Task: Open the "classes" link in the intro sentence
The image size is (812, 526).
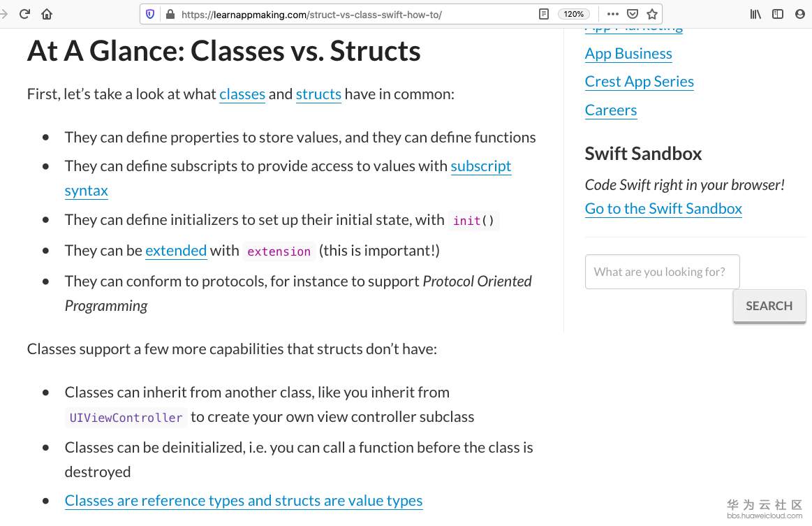Action: pyautogui.click(x=242, y=94)
